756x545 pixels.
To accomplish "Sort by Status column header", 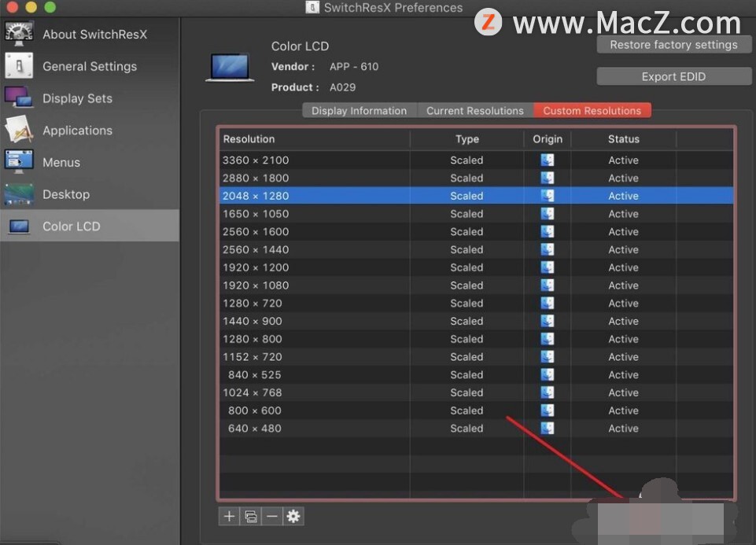I will (x=623, y=139).
